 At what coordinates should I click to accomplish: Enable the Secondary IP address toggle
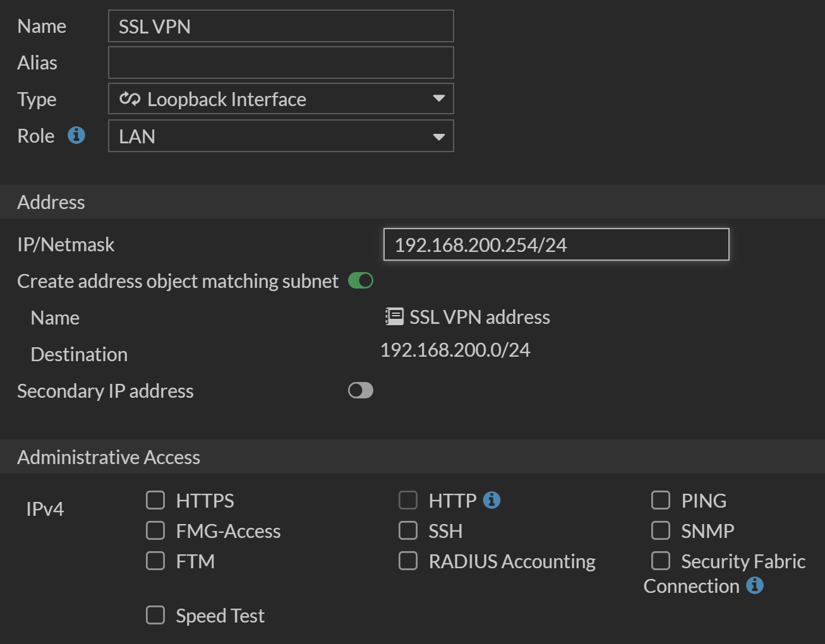pos(361,390)
